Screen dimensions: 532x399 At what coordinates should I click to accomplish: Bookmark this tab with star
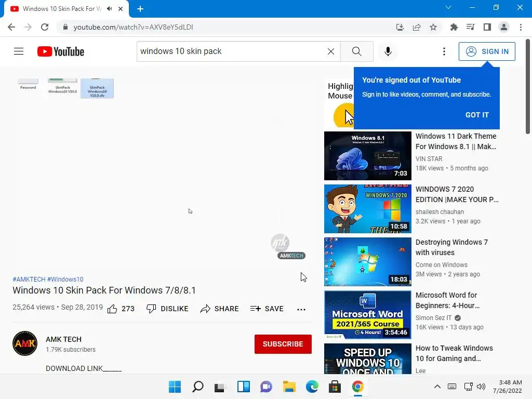pos(433,27)
